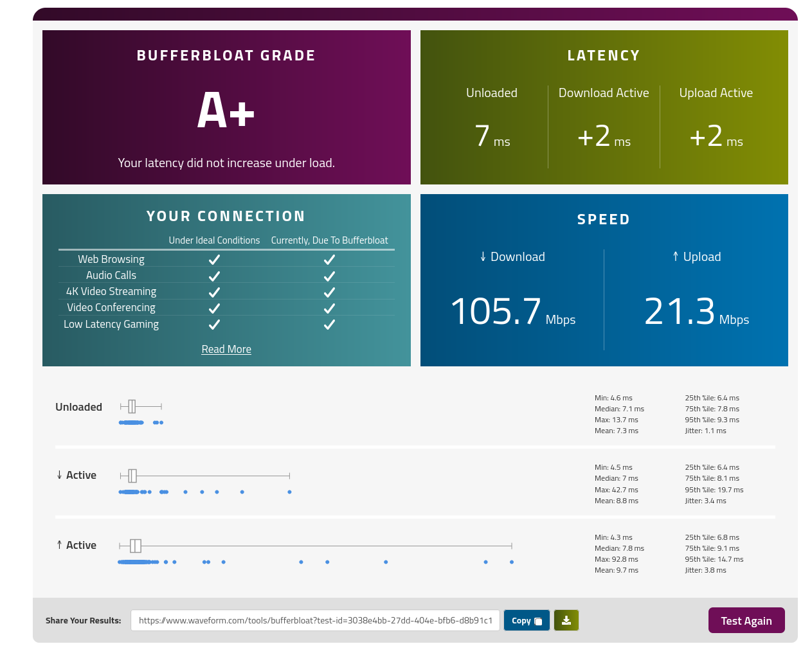Click the YOUR CONNECTION heading
Image resolution: width=812 pixels, height=653 pixels.
(226, 216)
